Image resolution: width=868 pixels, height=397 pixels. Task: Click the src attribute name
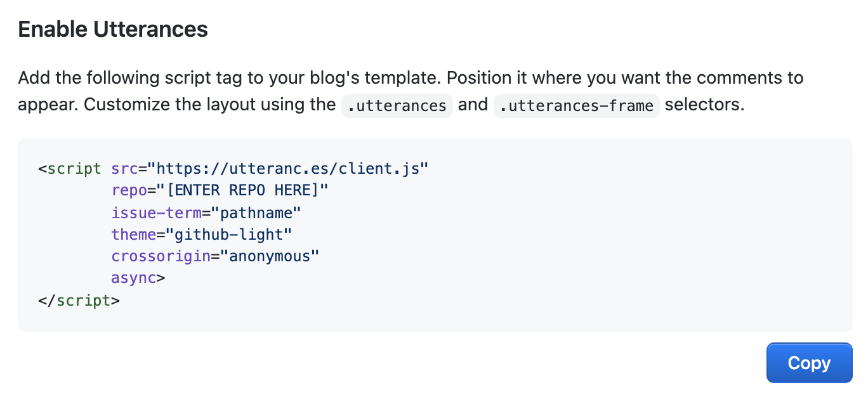point(124,169)
